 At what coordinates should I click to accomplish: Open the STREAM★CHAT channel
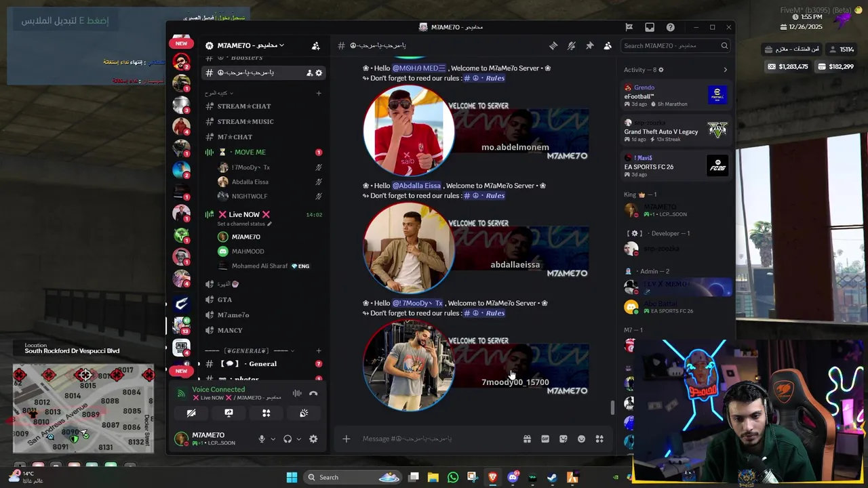click(264, 106)
